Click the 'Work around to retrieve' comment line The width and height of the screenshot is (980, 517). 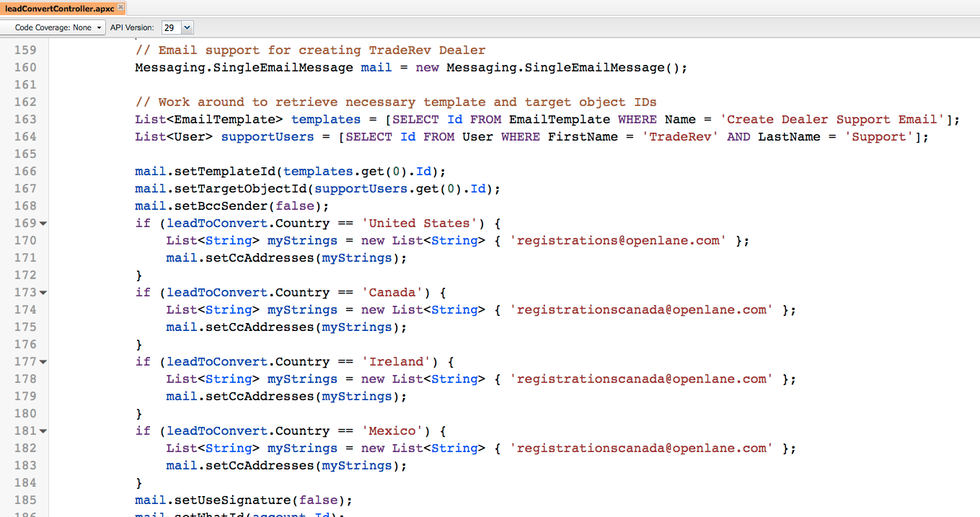click(x=395, y=102)
